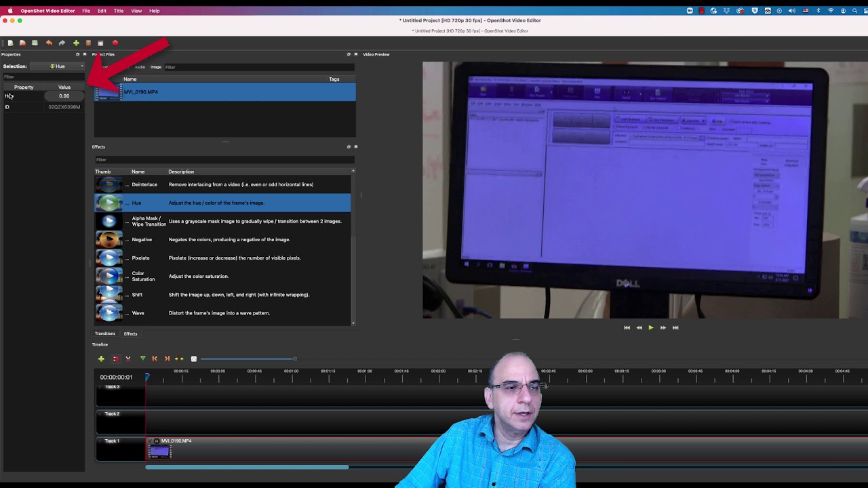Add a track with the timeline plus icon

(101, 359)
